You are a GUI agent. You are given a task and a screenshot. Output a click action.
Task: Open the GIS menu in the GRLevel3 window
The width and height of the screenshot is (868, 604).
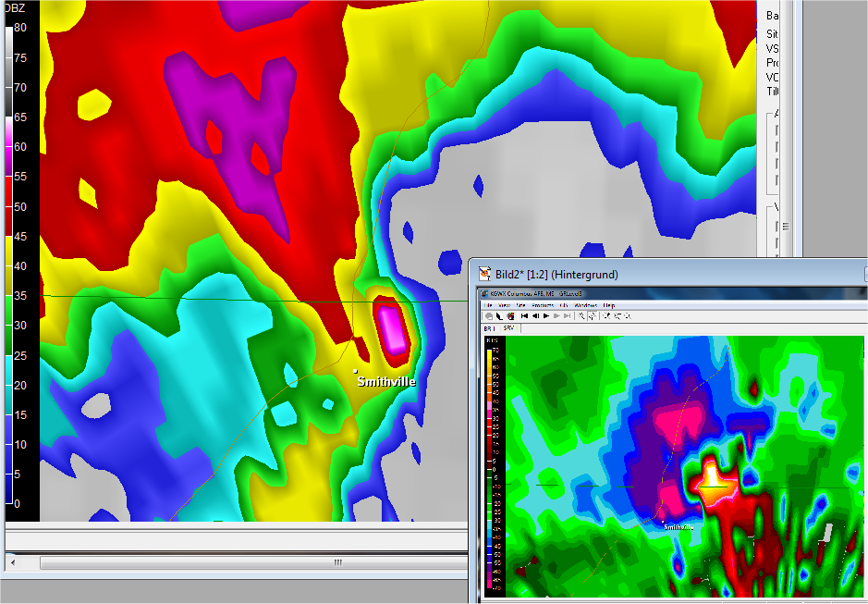pos(564,305)
